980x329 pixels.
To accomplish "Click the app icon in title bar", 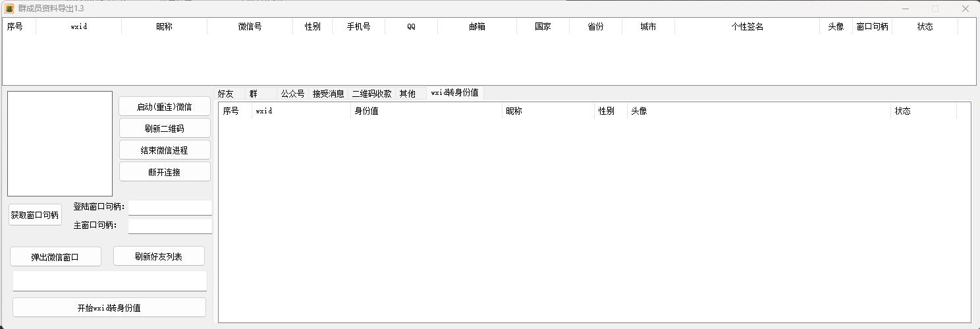I will pos(9,9).
